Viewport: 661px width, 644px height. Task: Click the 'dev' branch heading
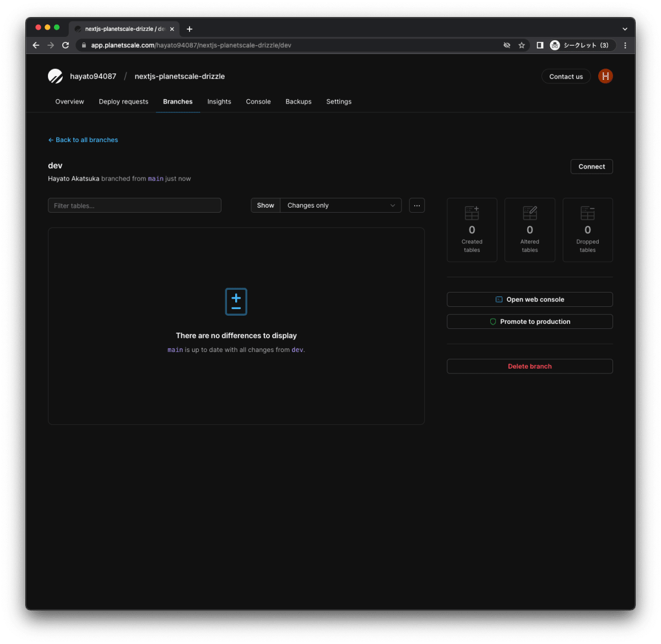(x=55, y=165)
